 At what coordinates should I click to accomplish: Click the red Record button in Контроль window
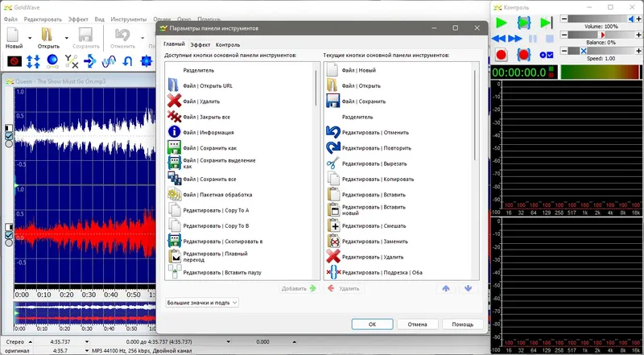tap(501, 55)
